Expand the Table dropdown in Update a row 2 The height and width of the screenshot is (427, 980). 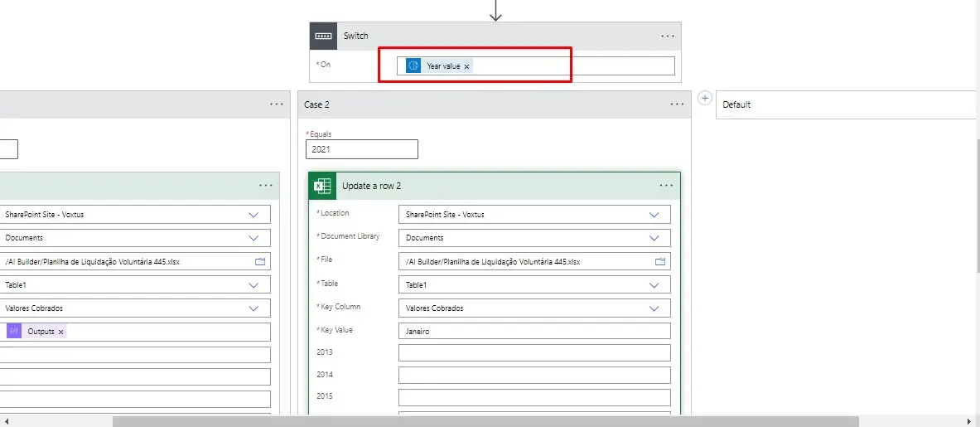[655, 284]
